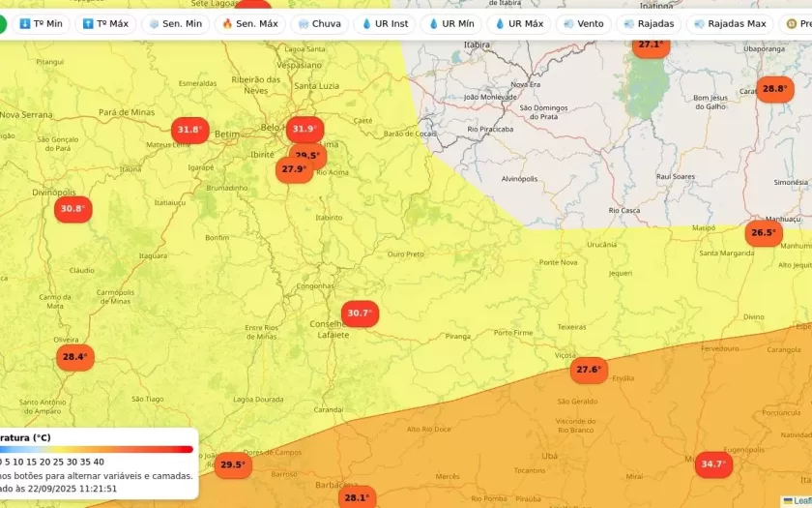The image size is (812, 508).
Task: Enable the Sen. Máx fire-icon layer
Action: (x=249, y=23)
